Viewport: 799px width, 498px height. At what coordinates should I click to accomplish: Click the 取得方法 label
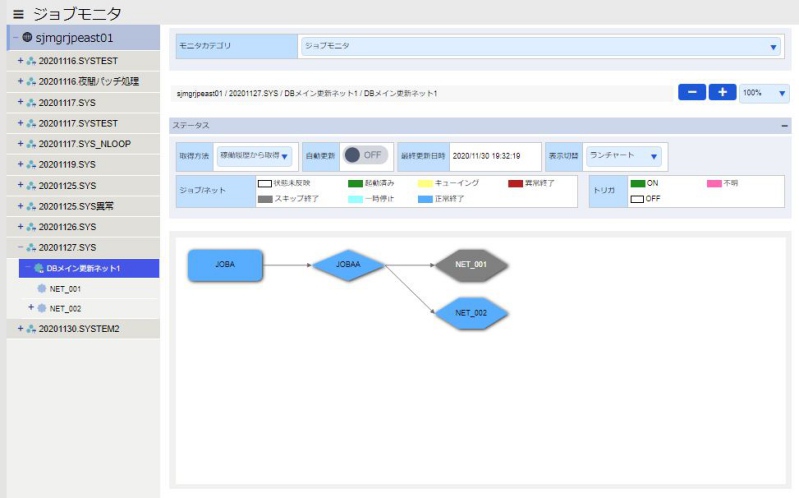click(194, 156)
